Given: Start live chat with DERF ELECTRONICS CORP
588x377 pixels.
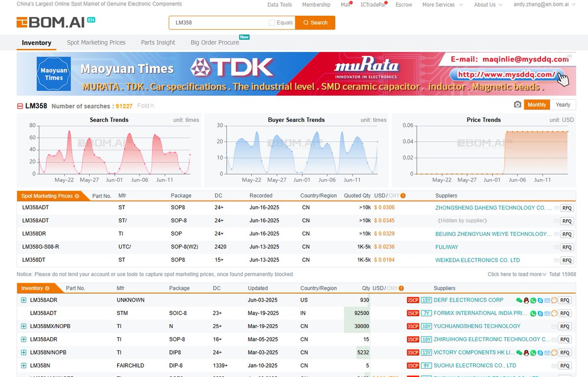Looking at the screenshot, I should coord(554,300).
